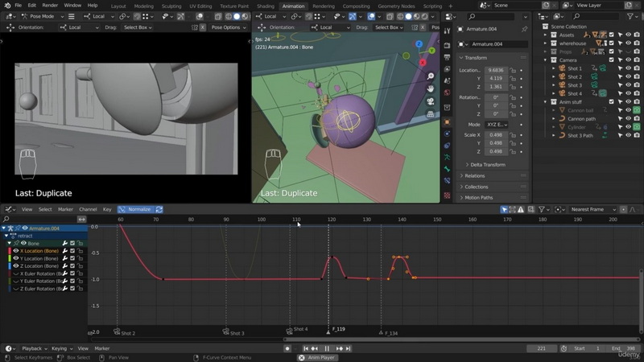Viewport: 644px width, 362px height.
Task: Open the Rendering workspace tab
Action: coord(324,6)
